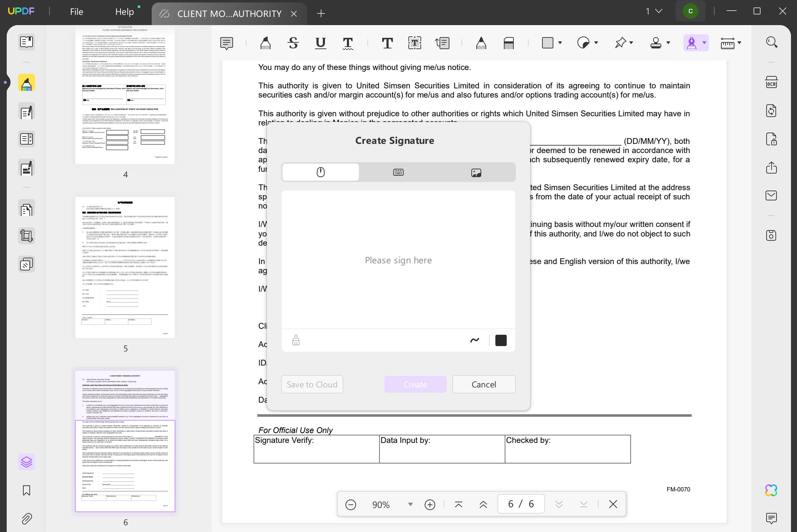The height and width of the screenshot is (532, 797).
Task: Select the Eraser tool
Action: (x=508, y=43)
